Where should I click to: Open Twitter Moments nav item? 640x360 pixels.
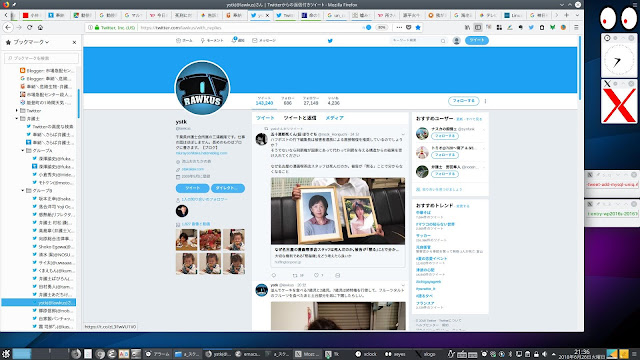point(212,40)
